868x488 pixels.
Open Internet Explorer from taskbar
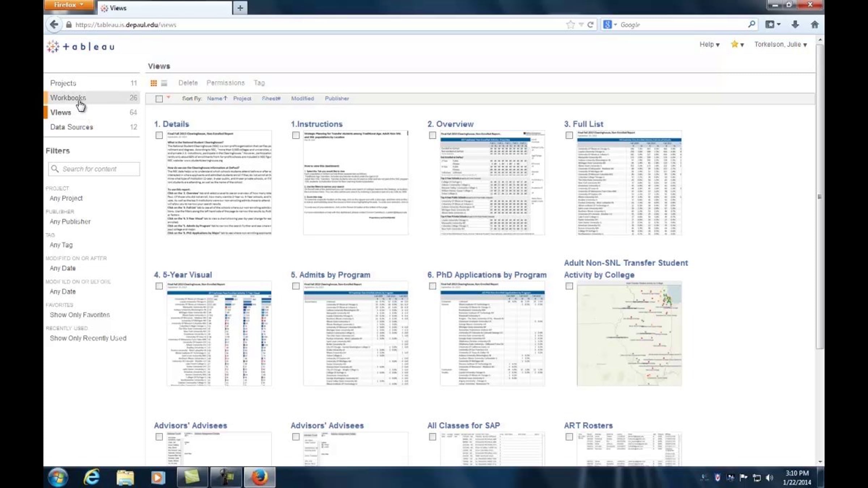pos(92,477)
